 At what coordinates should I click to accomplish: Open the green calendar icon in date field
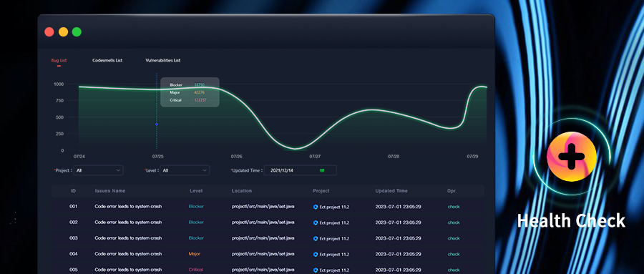(x=322, y=170)
